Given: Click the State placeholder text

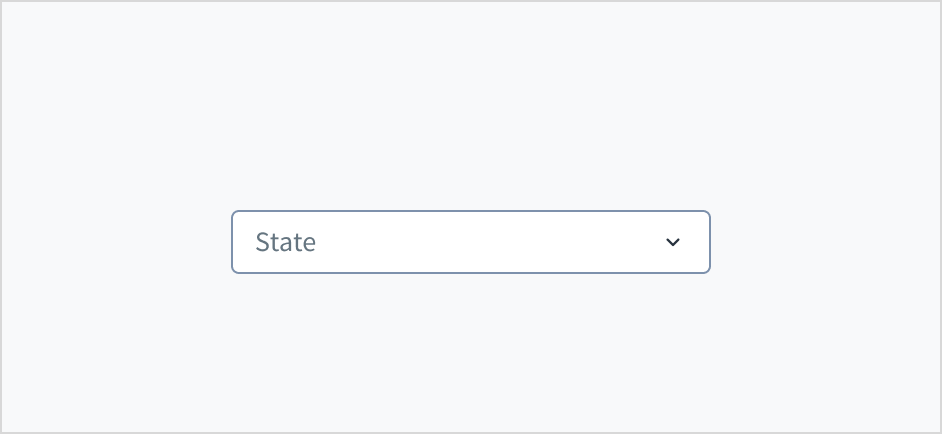Looking at the screenshot, I should tap(286, 242).
